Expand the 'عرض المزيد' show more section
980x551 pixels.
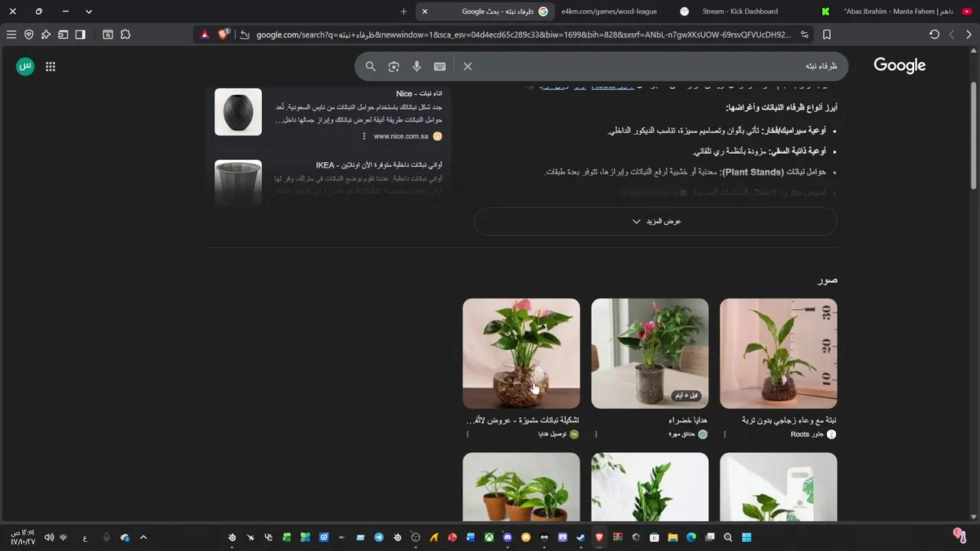click(655, 221)
